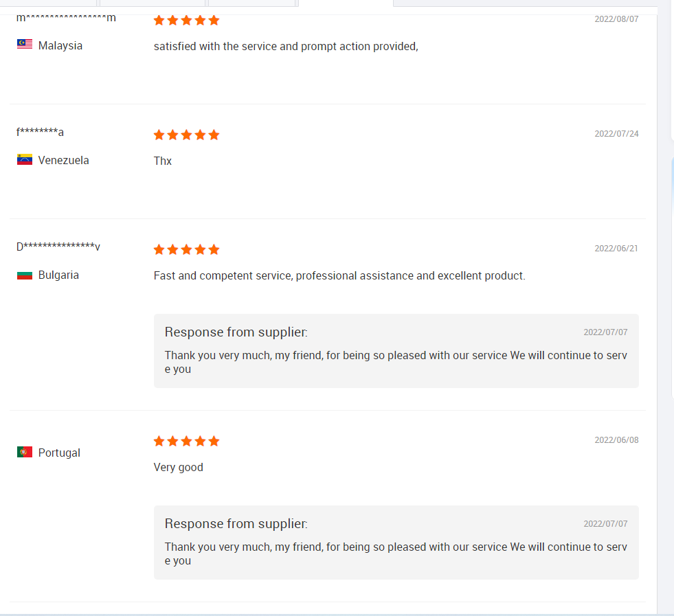Click the 2022/06/21 review date
Screen dimensions: 674x616
pyautogui.click(x=616, y=249)
